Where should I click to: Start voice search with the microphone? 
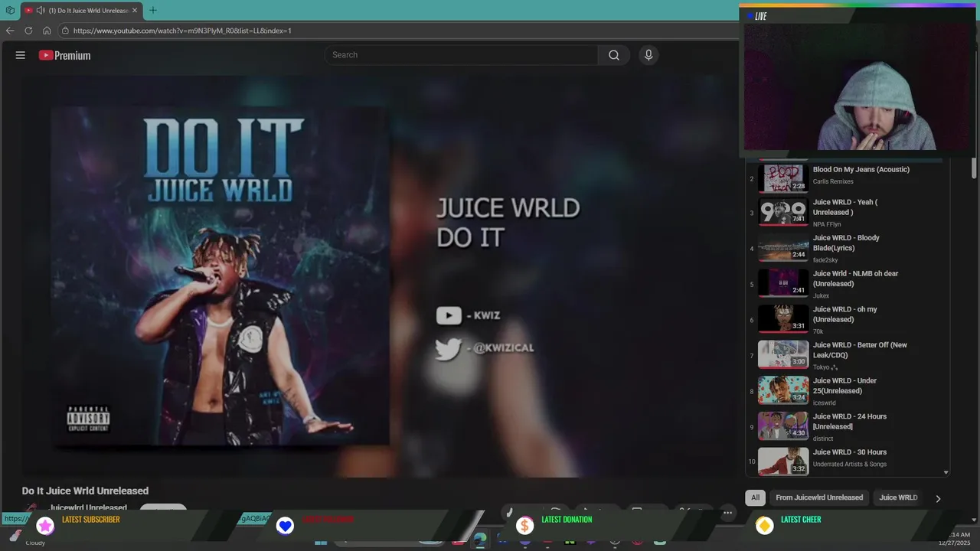(x=648, y=55)
